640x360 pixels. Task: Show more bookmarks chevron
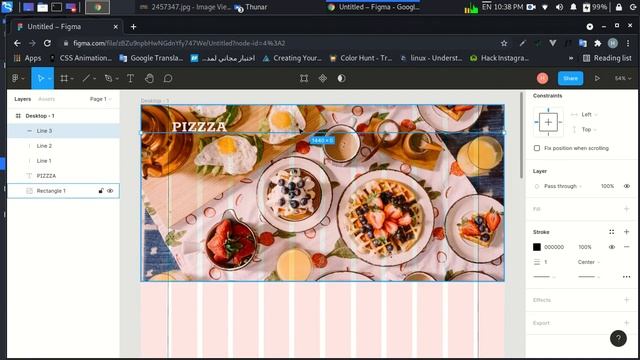coord(571,58)
